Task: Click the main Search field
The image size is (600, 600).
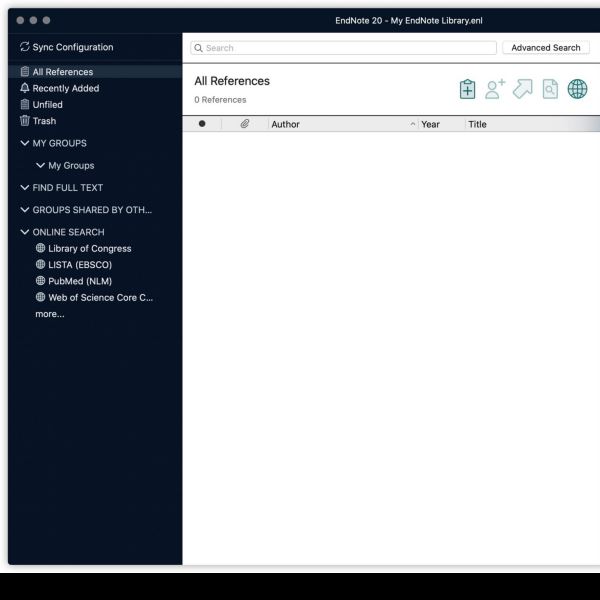Action: (343, 48)
